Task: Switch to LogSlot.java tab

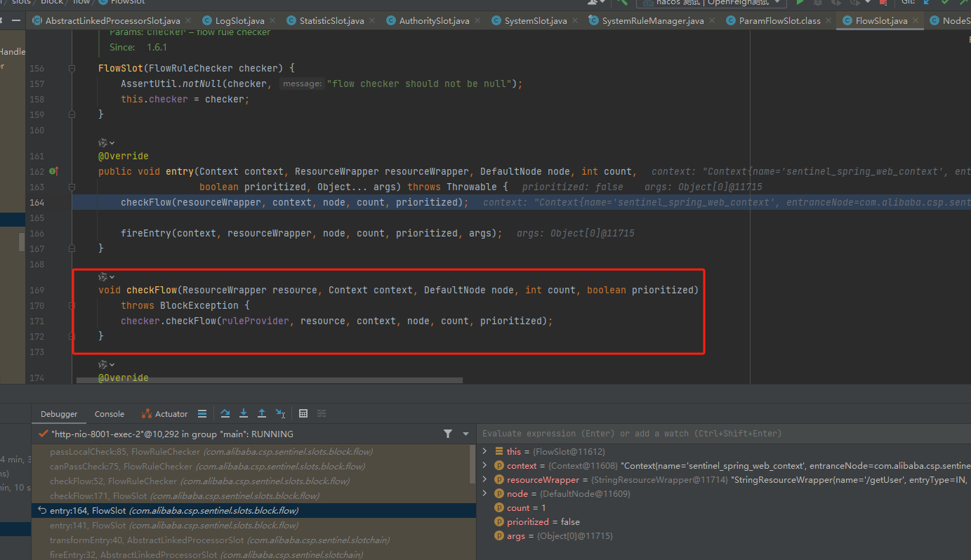Action: pyautogui.click(x=240, y=20)
